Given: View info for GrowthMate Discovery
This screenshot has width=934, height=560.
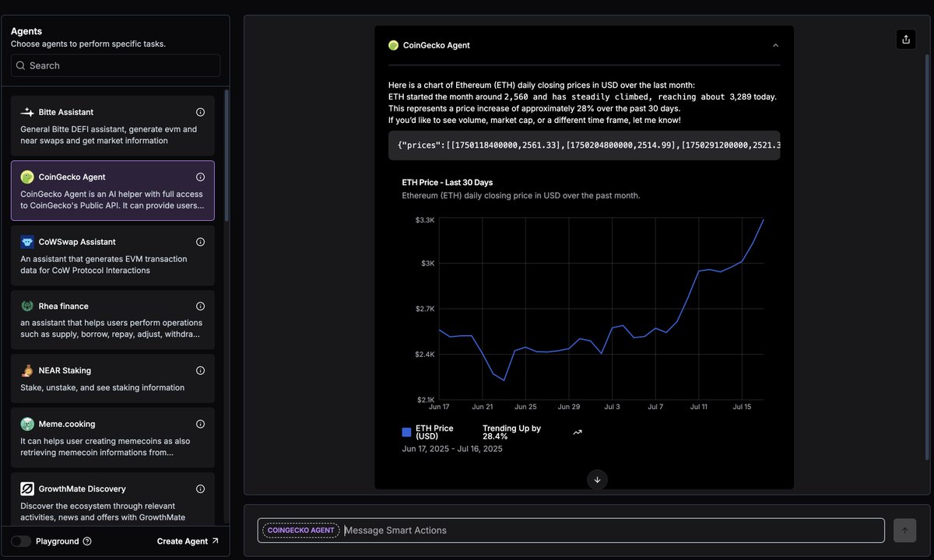Looking at the screenshot, I should 200,488.
